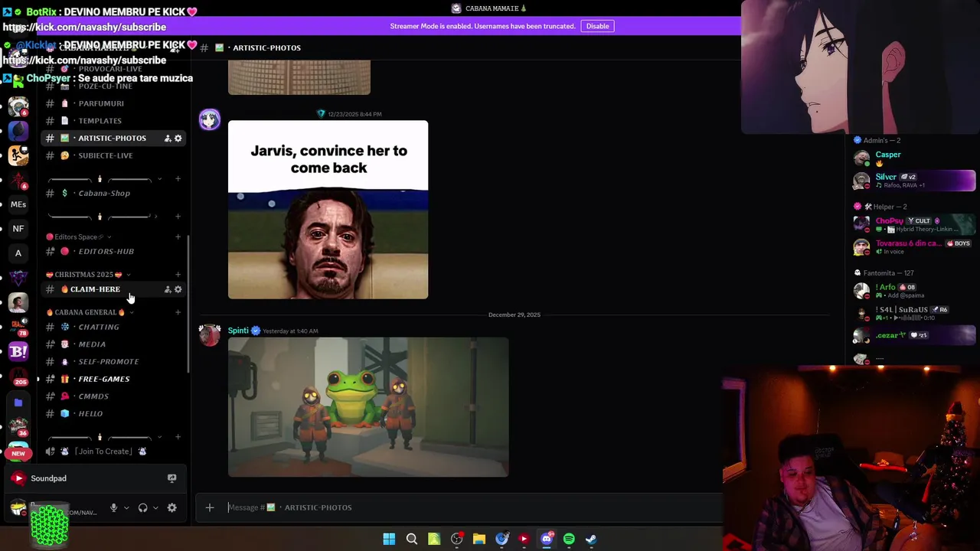Add channel to CHRISTMAS 2025 category
This screenshot has height=551, width=980.
click(x=178, y=275)
